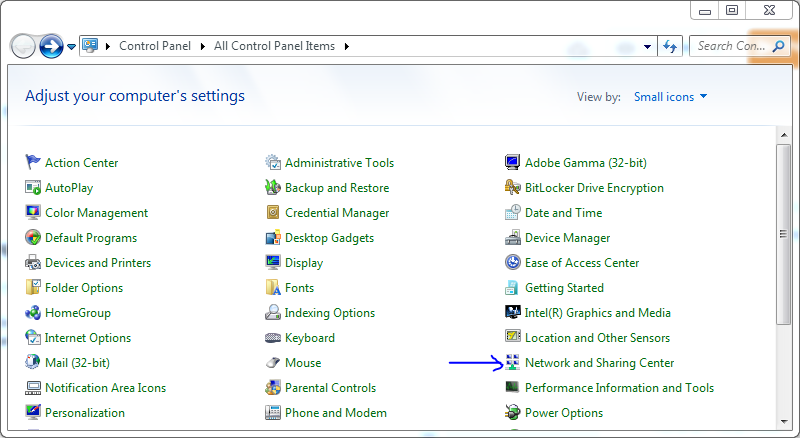
Task: Expand the arrow after Control Panel breadcrumb
Action: (203, 46)
